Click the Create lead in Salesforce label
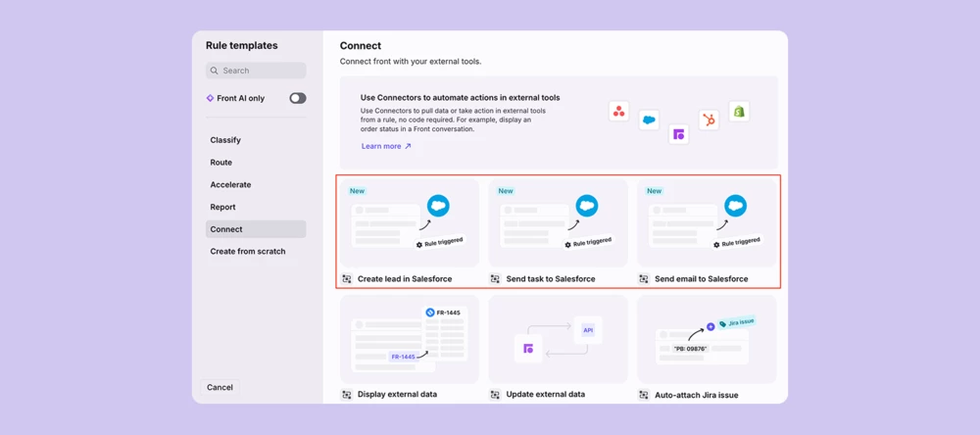Screen dimensions: 980x435 405,279
